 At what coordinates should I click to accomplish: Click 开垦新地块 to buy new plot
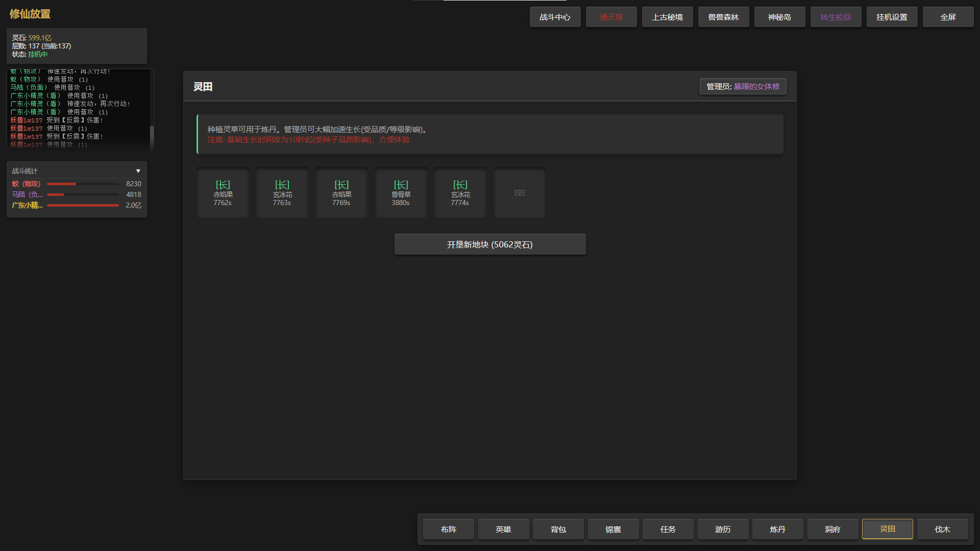(489, 244)
